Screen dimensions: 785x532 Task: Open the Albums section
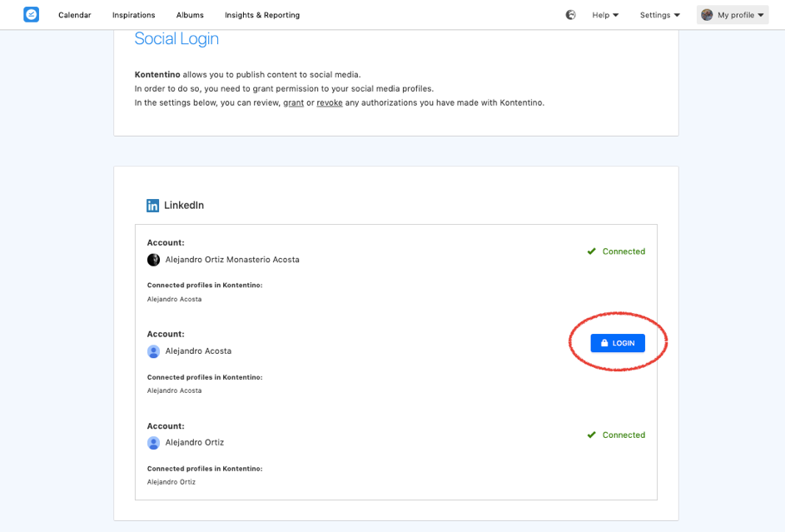(190, 15)
